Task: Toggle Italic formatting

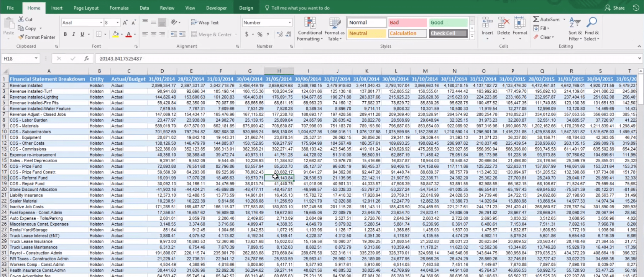Action: coord(74,34)
